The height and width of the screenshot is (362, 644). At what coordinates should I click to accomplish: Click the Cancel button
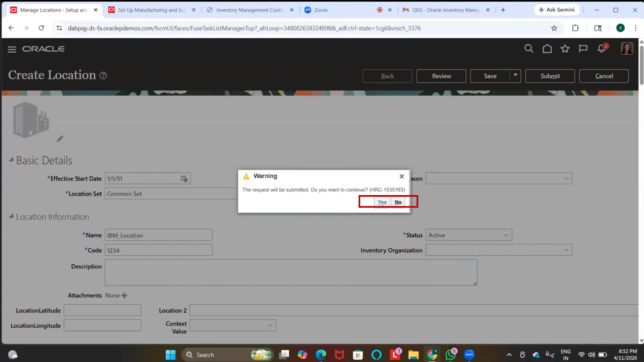coord(604,76)
